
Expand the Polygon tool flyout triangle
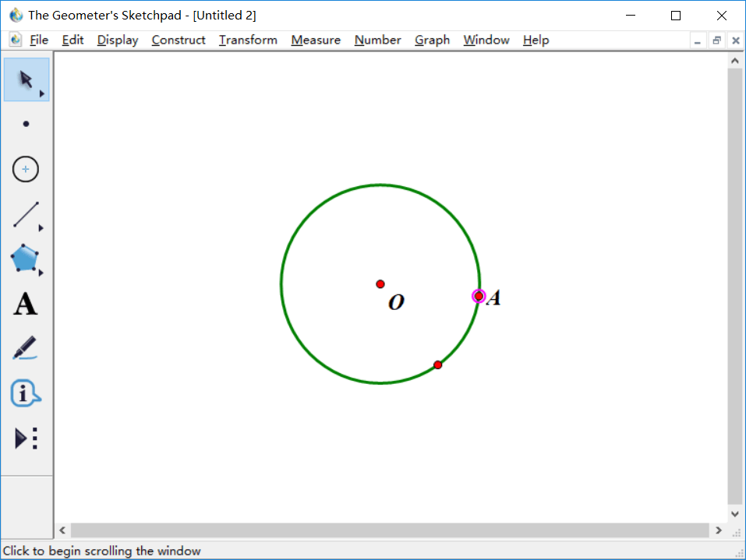(41, 273)
